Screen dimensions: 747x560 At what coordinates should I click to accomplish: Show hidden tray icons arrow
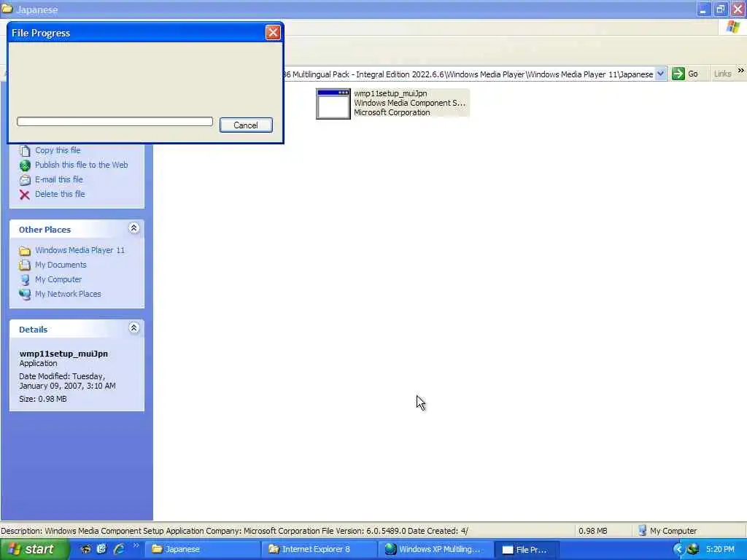(x=679, y=550)
